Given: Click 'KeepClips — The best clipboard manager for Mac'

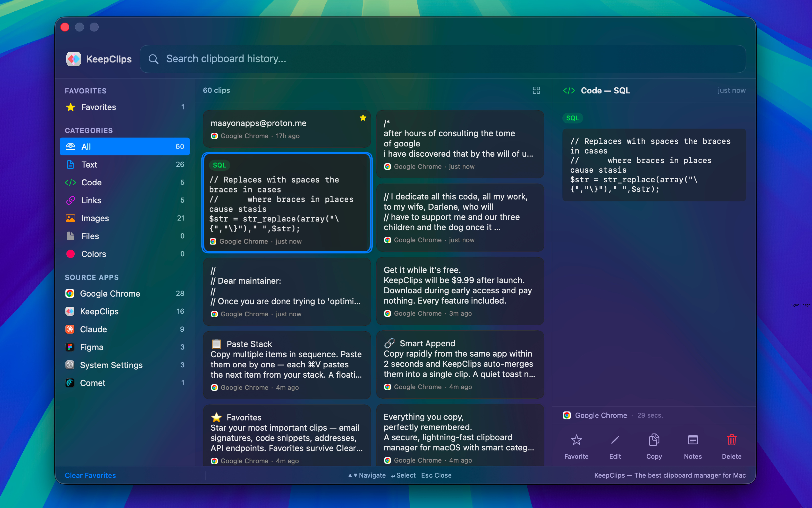Looking at the screenshot, I should point(670,475).
